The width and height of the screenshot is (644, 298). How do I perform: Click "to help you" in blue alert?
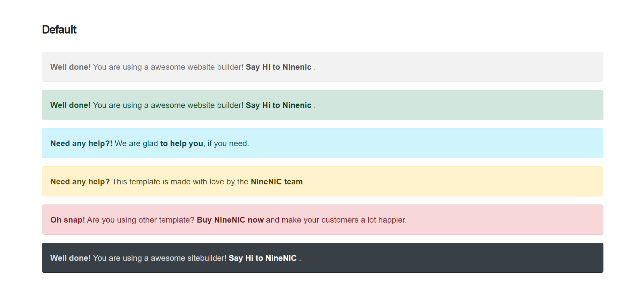(x=181, y=143)
